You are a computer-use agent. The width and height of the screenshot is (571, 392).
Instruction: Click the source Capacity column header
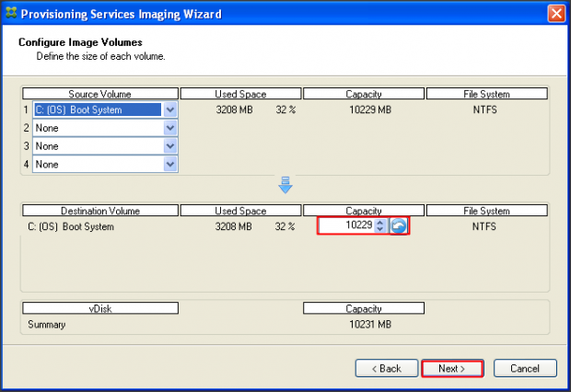click(364, 94)
